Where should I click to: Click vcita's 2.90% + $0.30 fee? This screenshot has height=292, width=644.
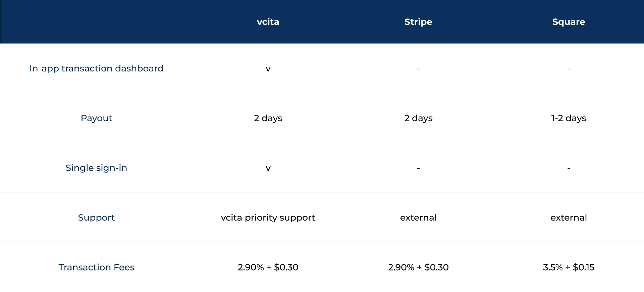[268, 267]
